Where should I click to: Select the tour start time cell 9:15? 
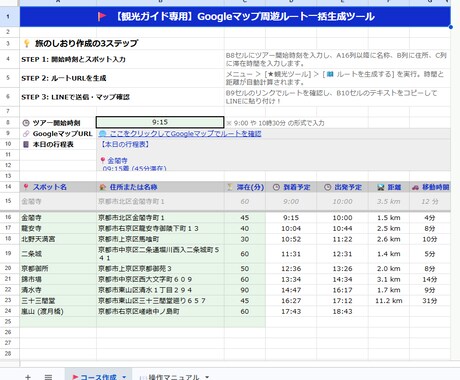[160, 122]
